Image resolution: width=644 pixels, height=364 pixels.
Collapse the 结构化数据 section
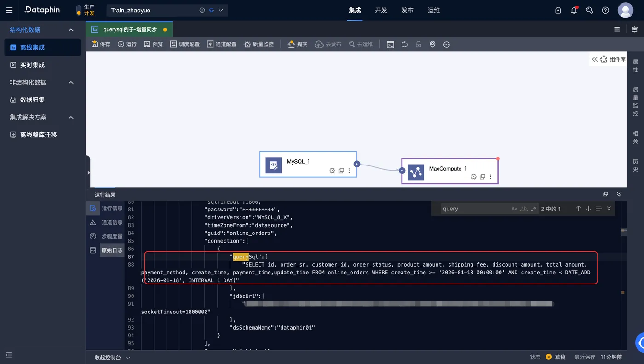point(71,30)
